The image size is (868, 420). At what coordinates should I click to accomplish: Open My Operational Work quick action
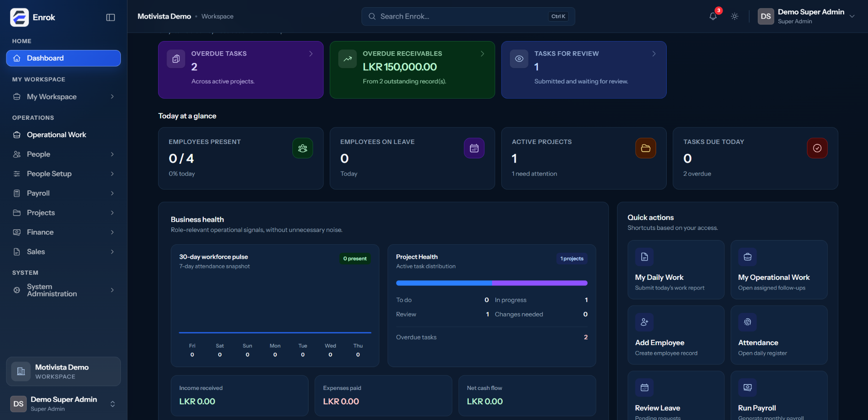[779, 270]
